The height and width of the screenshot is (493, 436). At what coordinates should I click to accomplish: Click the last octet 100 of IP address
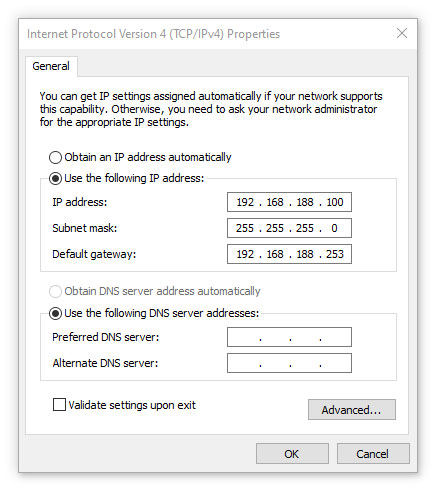click(x=335, y=202)
